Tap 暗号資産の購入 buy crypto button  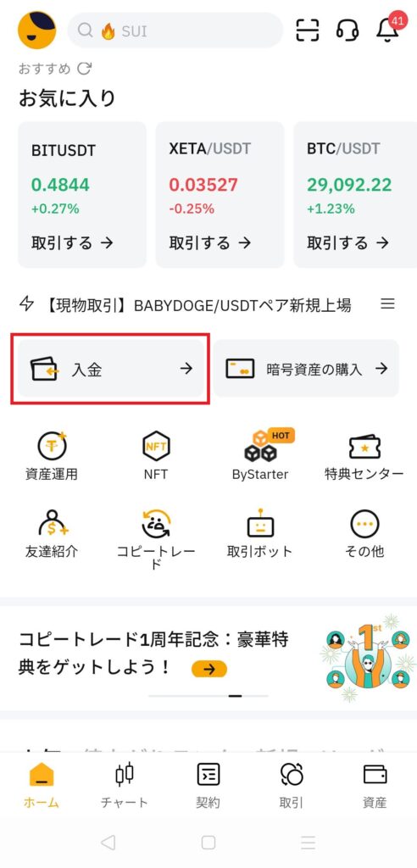[x=306, y=369]
